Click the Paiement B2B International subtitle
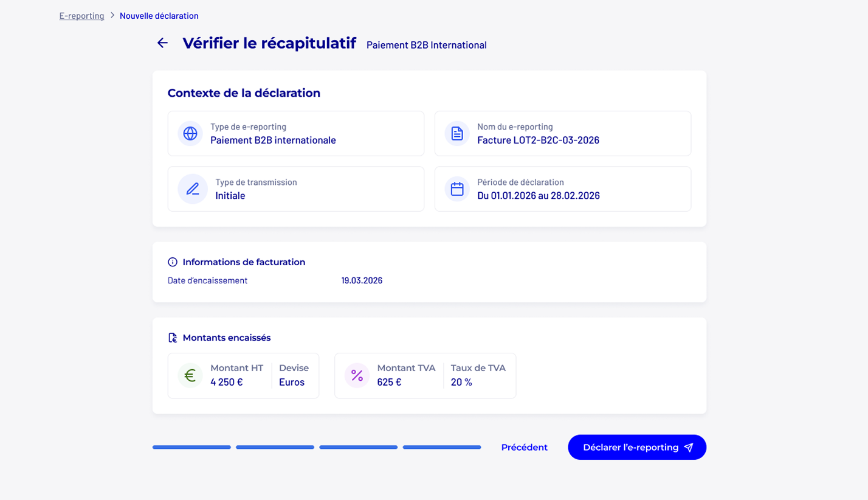The height and width of the screenshot is (500, 868). 427,45
